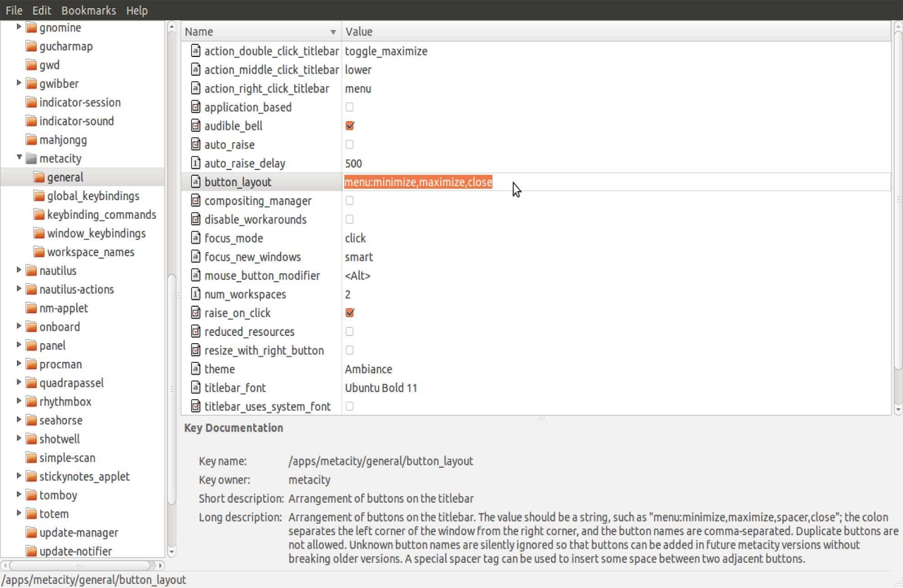The width and height of the screenshot is (903, 588).
Task: Click the nautilus folder icon
Action: (x=31, y=271)
